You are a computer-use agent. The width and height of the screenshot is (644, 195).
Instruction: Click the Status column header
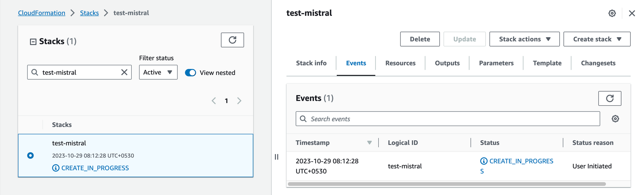pyautogui.click(x=489, y=143)
